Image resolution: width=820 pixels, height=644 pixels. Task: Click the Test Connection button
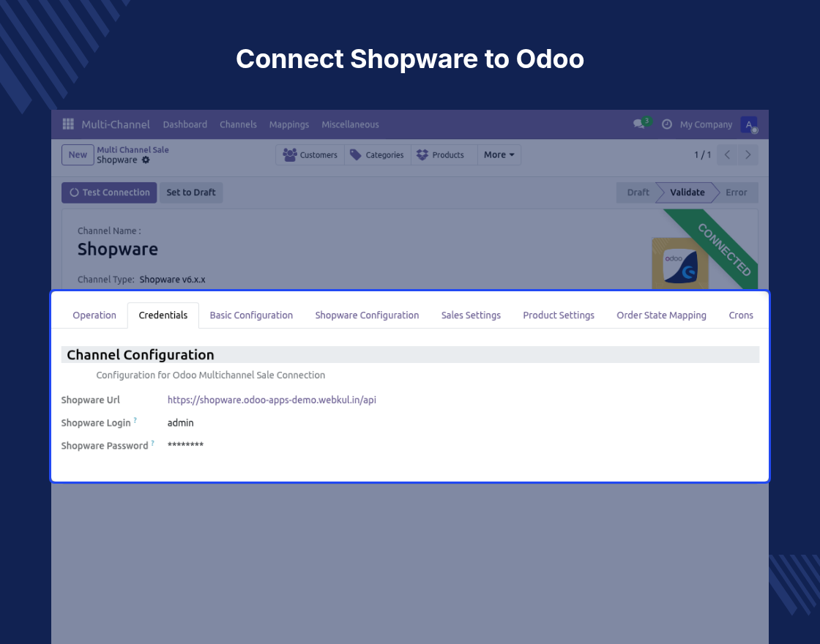pyautogui.click(x=109, y=192)
